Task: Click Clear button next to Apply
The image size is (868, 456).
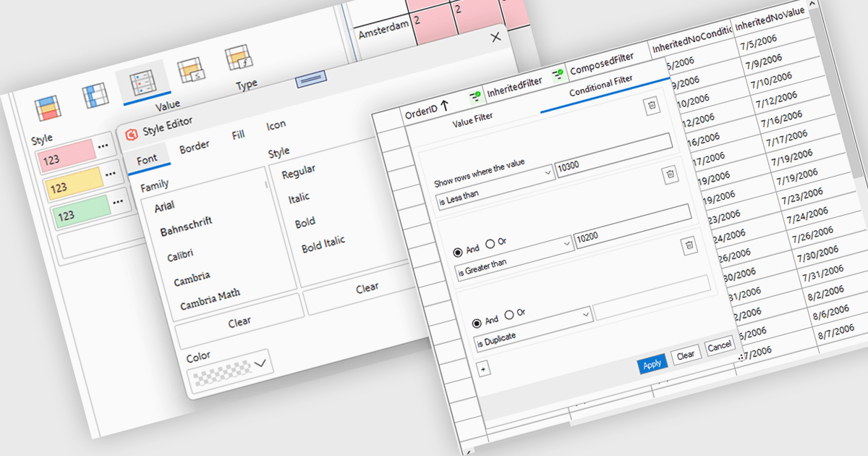Action: [x=685, y=355]
